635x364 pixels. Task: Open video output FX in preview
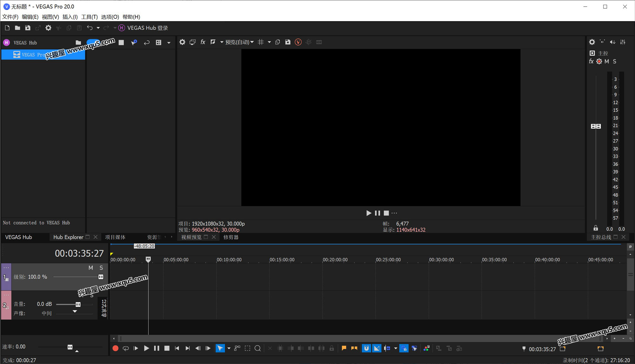[203, 42]
